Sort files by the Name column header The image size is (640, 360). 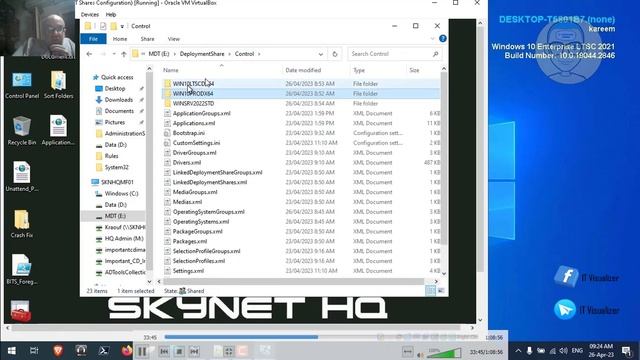171,70
